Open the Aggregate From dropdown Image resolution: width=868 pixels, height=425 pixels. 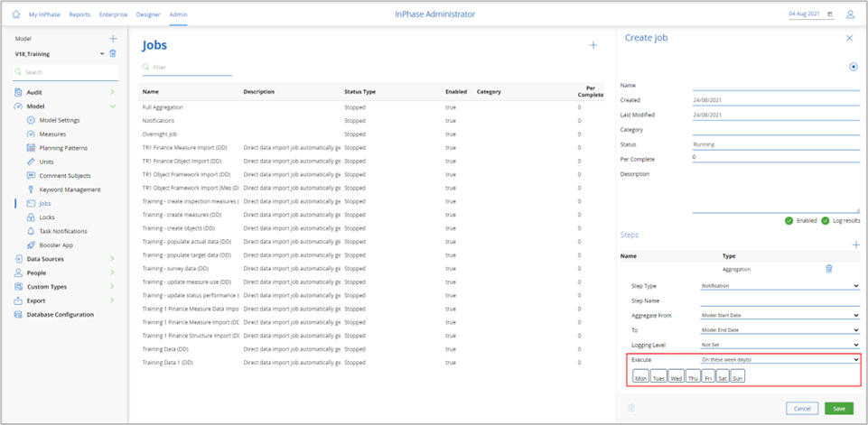[779, 316]
